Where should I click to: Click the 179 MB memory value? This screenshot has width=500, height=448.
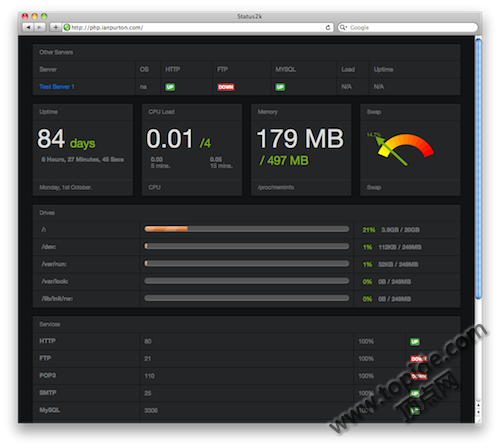[x=300, y=139]
